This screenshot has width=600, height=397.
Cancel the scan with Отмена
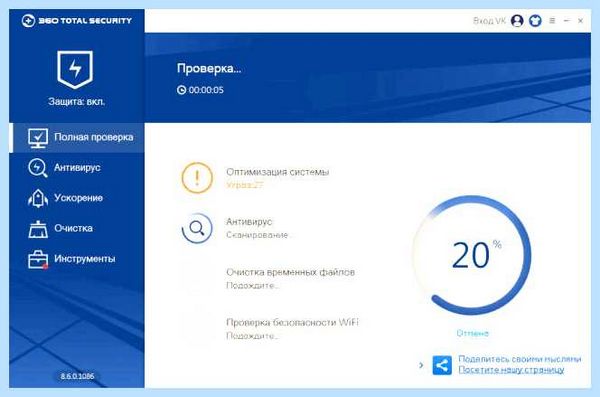(x=473, y=333)
